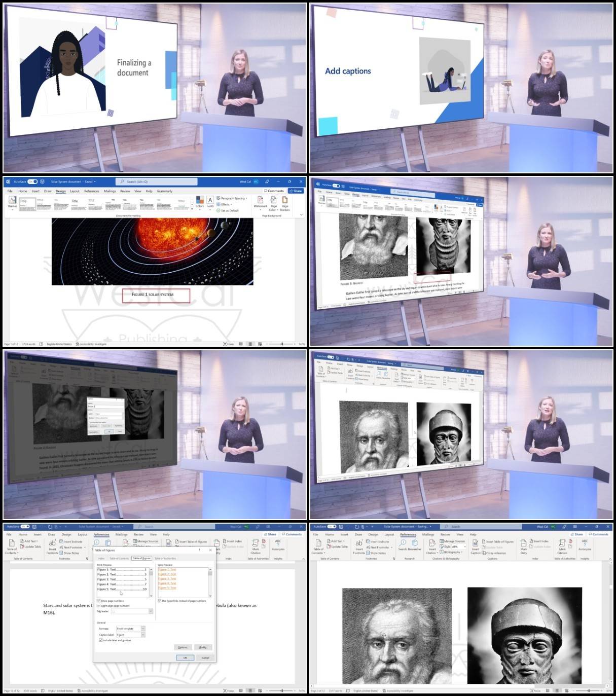Expand Add Text in the 'Saving' Word window

click(x=336, y=541)
